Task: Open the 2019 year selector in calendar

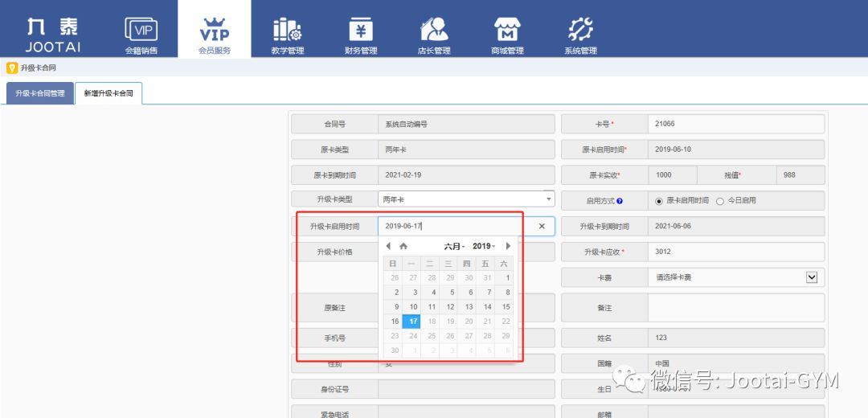Action: 485,246
